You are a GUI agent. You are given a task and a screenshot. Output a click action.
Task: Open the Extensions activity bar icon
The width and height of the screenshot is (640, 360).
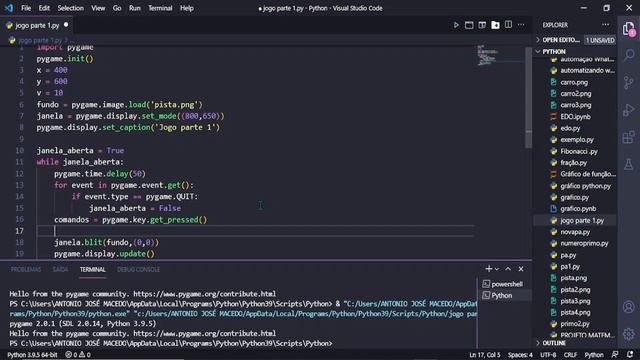click(x=629, y=137)
